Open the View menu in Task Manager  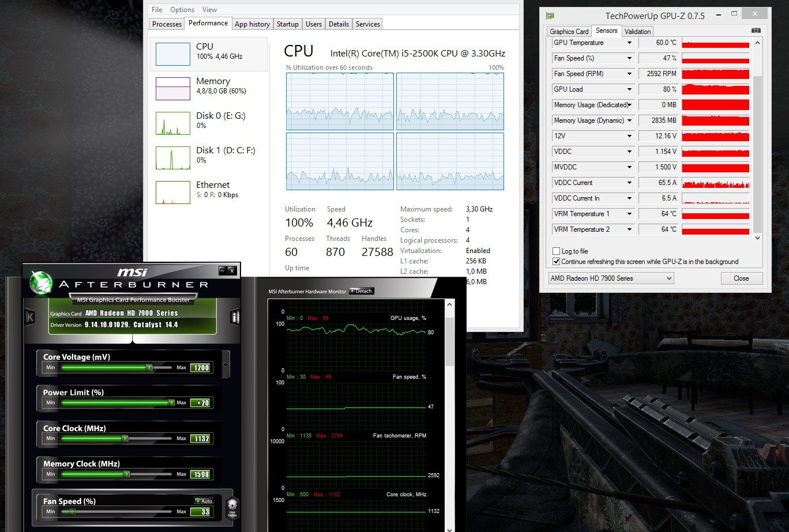209,10
